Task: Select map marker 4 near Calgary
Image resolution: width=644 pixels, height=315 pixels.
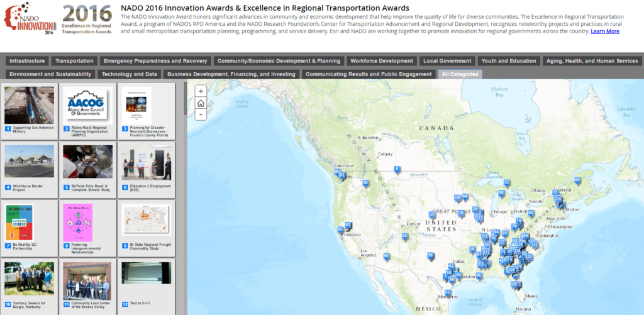Action: 397,169
